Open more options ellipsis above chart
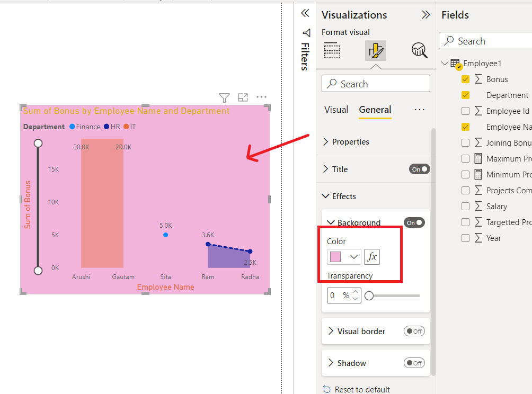Image resolution: width=532 pixels, height=394 pixels. click(261, 97)
